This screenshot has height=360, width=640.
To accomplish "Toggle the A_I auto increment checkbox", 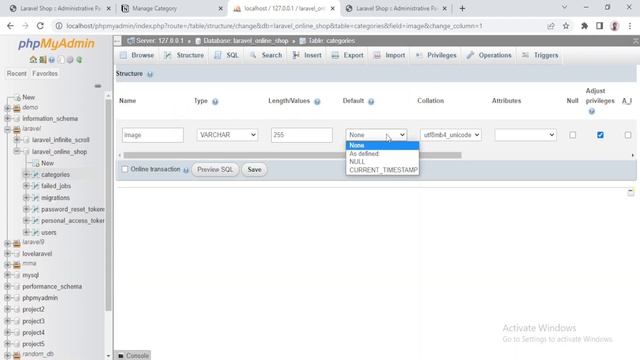I will click(x=628, y=135).
